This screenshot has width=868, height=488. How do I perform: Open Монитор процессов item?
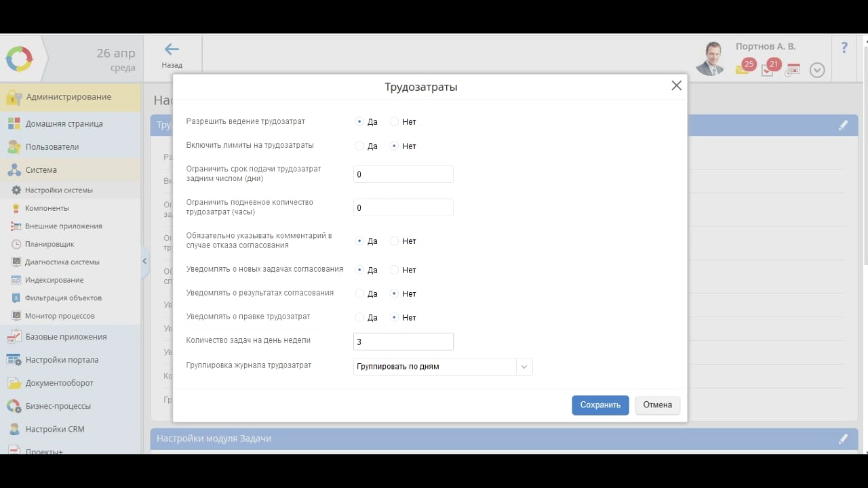70,316
